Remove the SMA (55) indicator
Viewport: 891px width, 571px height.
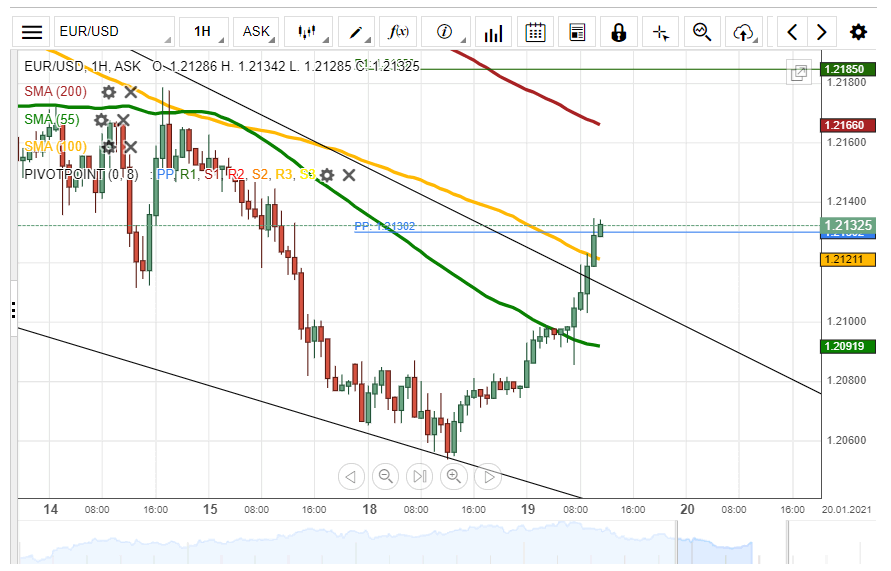tap(123, 120)
